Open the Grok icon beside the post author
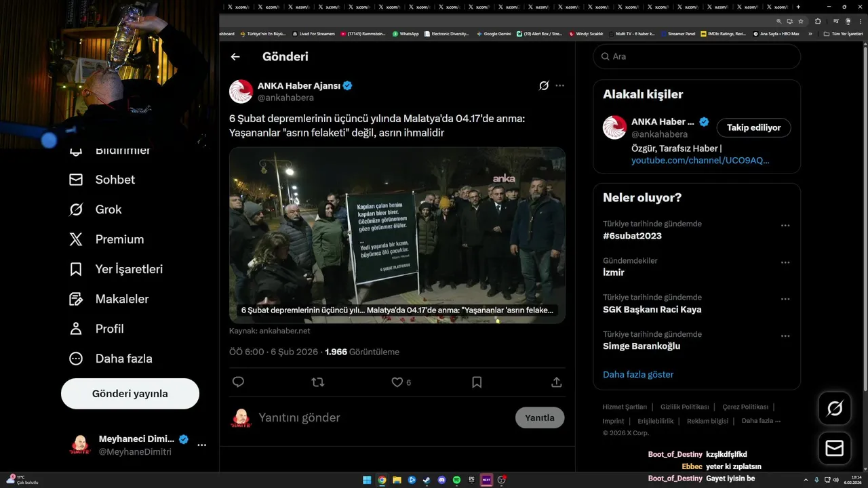The image size is (868, 488). click(x=544, y=85)
